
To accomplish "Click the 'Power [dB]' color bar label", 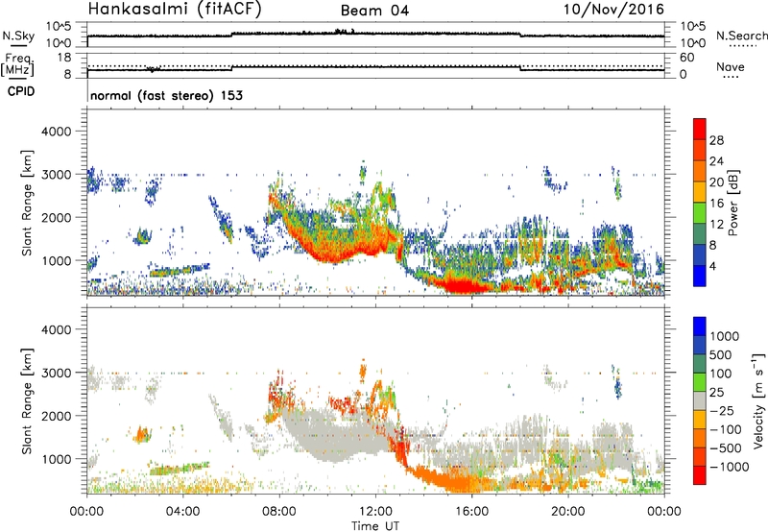I will 732,203.
